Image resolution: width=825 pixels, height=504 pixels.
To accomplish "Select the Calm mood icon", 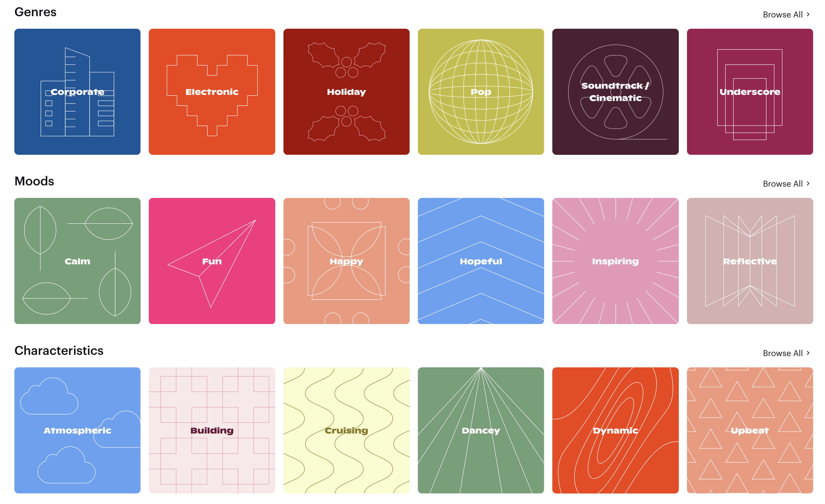I will coord(78,261).
